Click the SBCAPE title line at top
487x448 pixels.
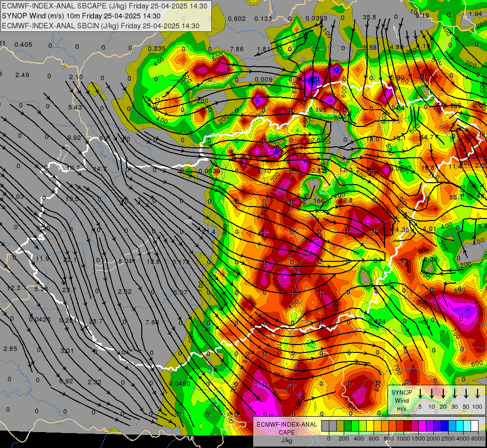[104, 6]
